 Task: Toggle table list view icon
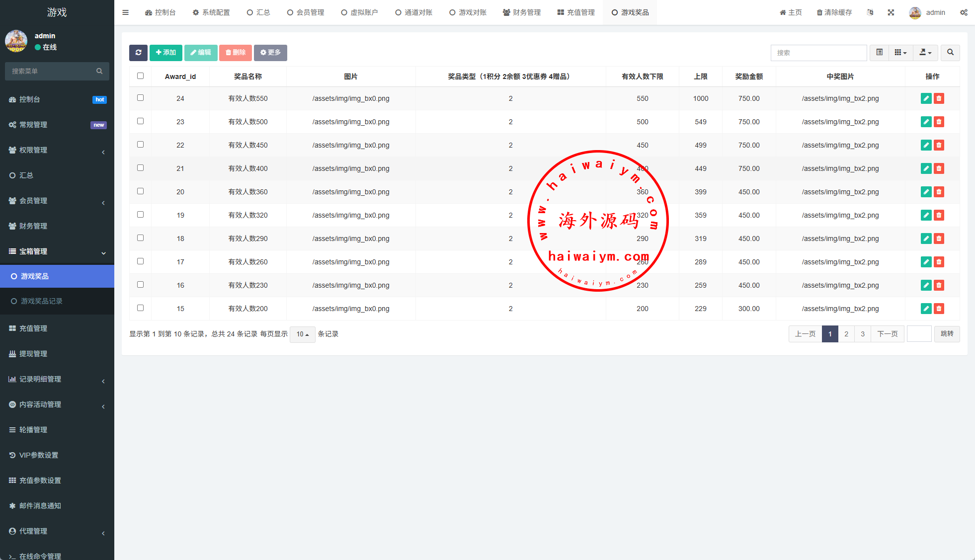pyautogui.click(x=879, y=53)
